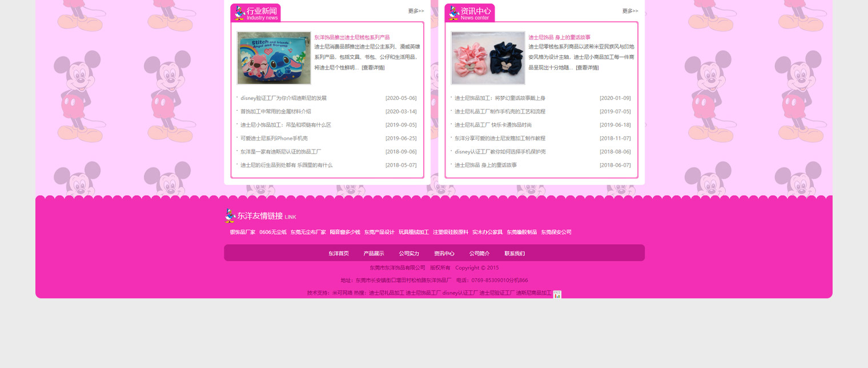Read 迪士尼礼品工厂 快乐卡通饰品时尚 article

coord(493,125)
